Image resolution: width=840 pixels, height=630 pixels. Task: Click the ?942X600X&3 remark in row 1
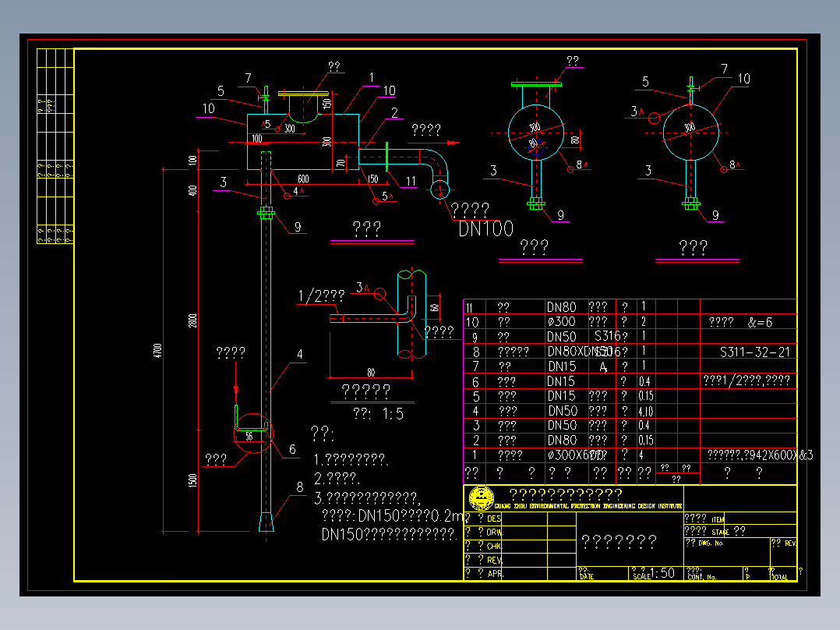pyautogui.click(x=778, y=455)
